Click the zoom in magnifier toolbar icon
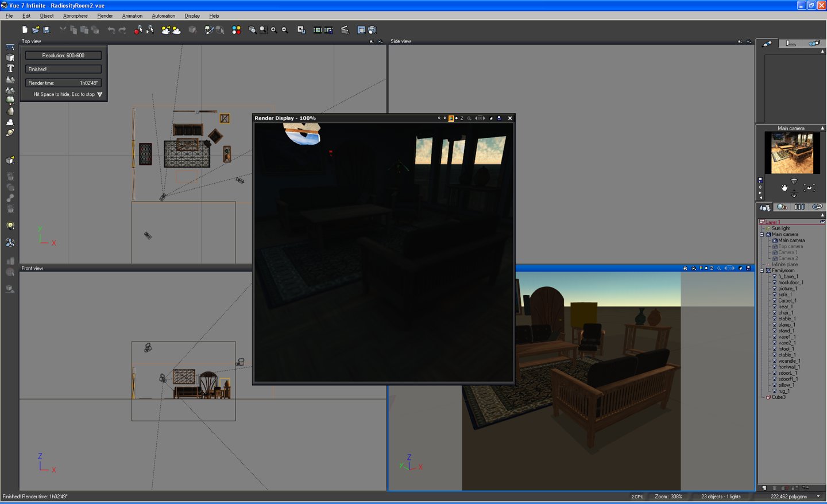Screen dimensions: 827x504 point(274,30)
